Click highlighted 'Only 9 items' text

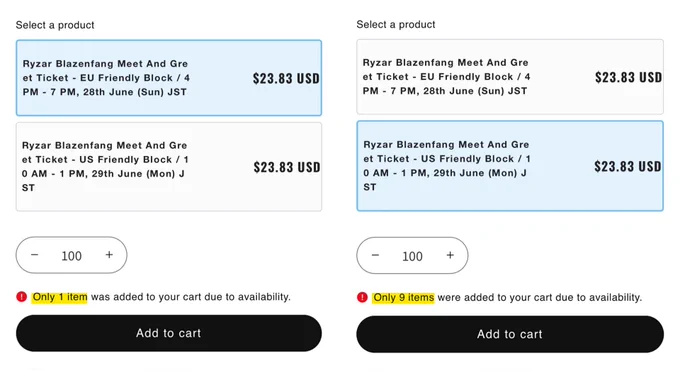coord(403,298)
